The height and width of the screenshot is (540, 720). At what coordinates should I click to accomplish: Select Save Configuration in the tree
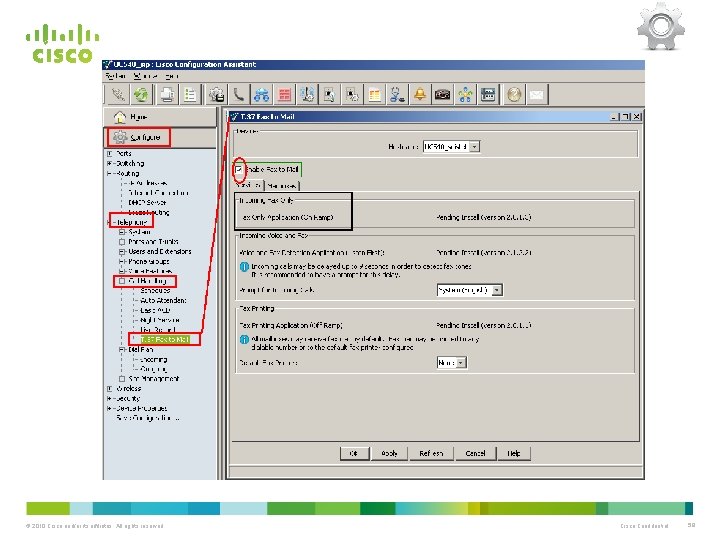click(147, 418)
